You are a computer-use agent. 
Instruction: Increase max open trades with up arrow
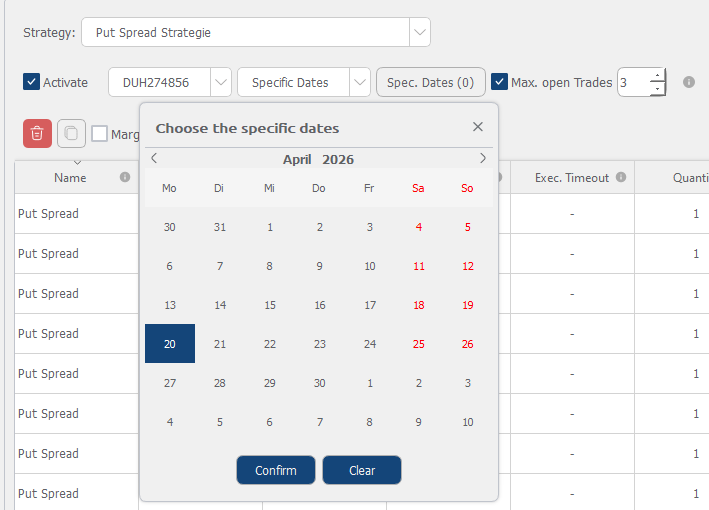click(657, 75)
